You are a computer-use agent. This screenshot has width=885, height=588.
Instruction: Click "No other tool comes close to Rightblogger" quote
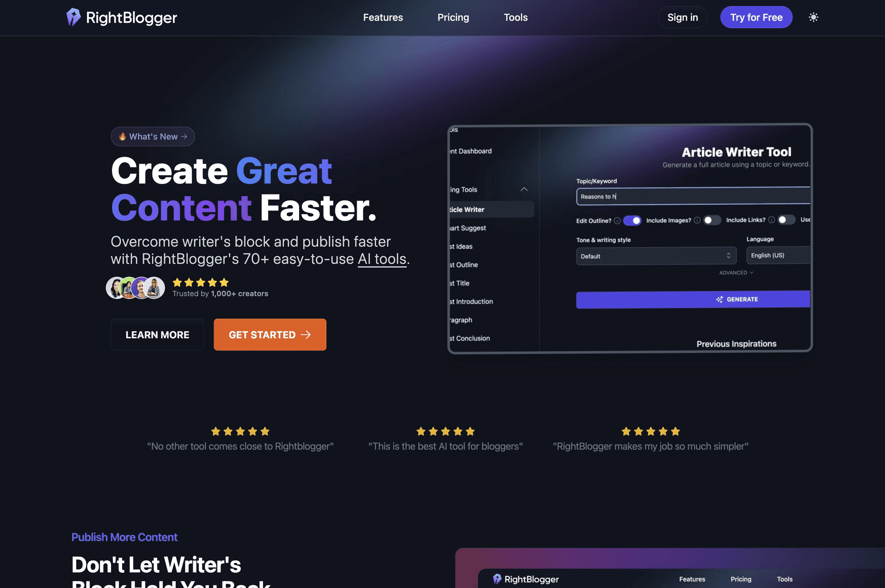pos(240,447)
